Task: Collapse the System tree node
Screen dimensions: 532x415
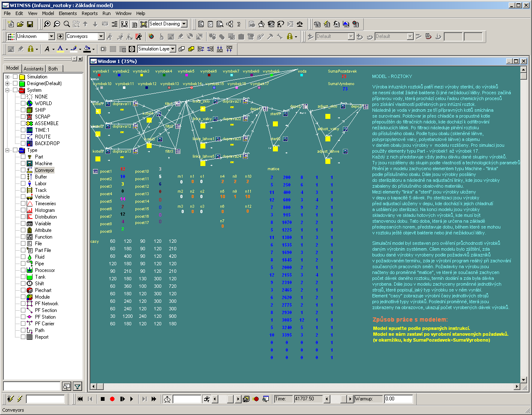Action: 7,90
